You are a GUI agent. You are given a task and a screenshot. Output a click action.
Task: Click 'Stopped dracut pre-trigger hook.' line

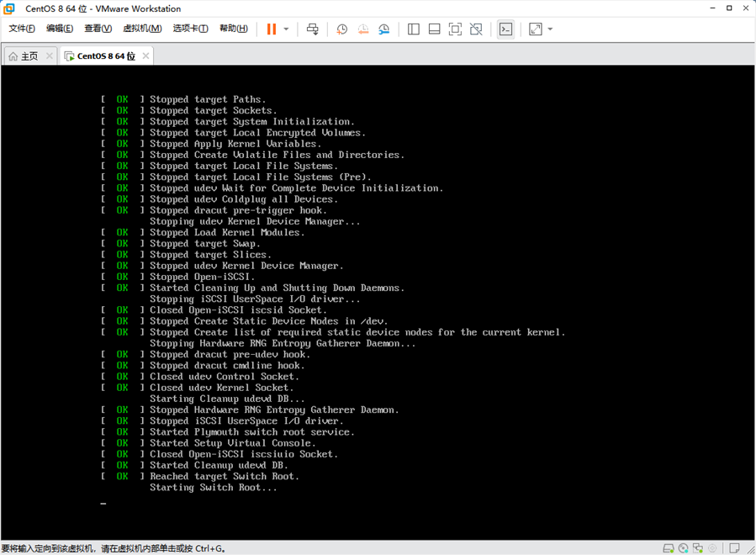[214, 210]
